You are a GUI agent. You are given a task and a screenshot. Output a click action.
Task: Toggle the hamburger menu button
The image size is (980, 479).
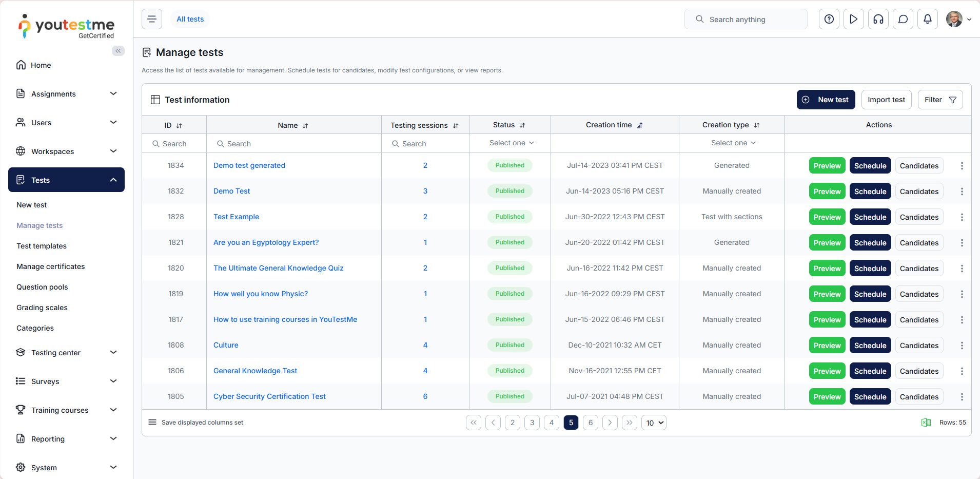coord(152,20)
